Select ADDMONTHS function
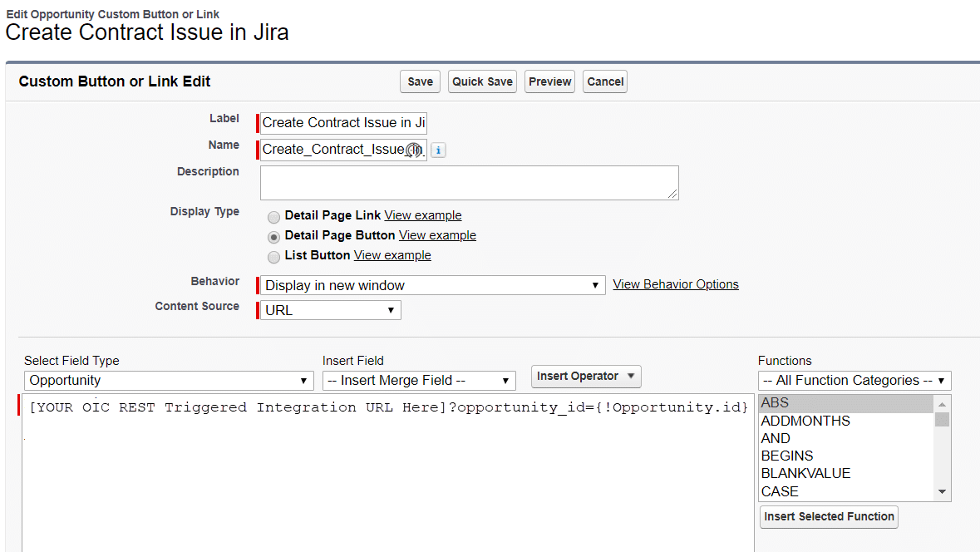 [846, 421]
